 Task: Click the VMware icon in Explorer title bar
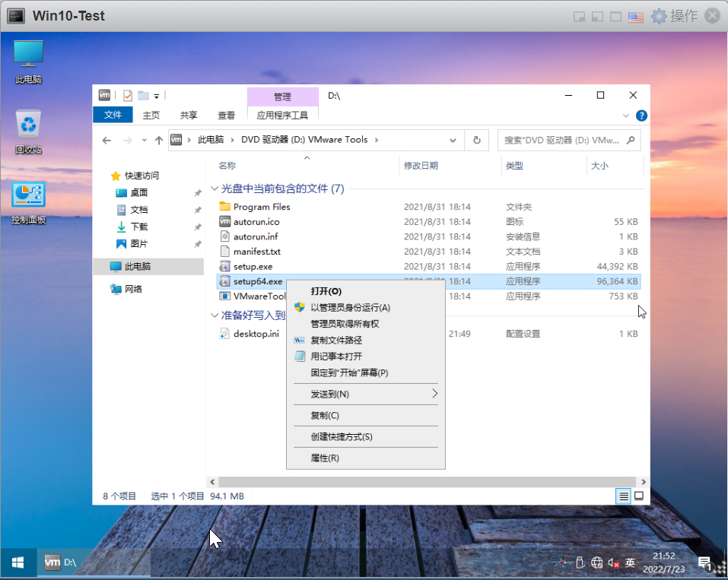point(104,95)
